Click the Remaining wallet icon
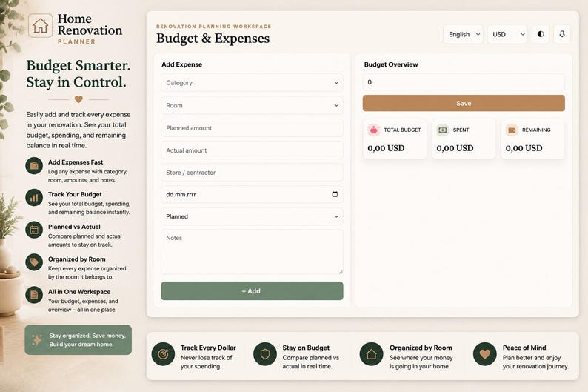Screen dimensions: 588x392 [x=512, y=130]
